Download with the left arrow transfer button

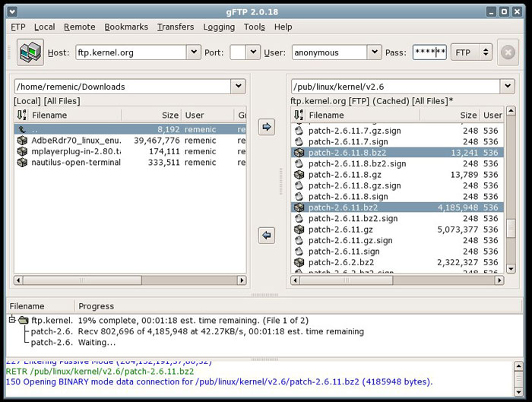(x=267, y=235)
